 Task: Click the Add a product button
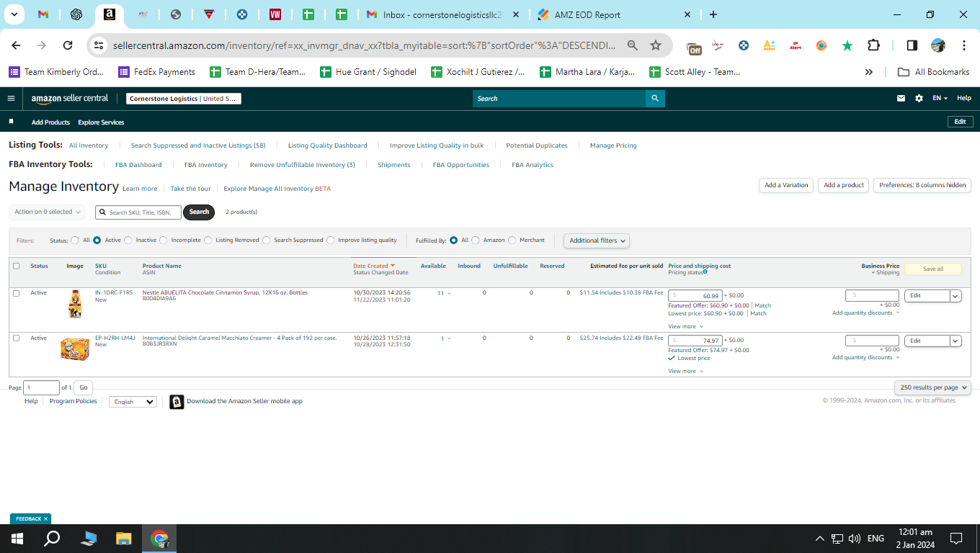point(844,185)
